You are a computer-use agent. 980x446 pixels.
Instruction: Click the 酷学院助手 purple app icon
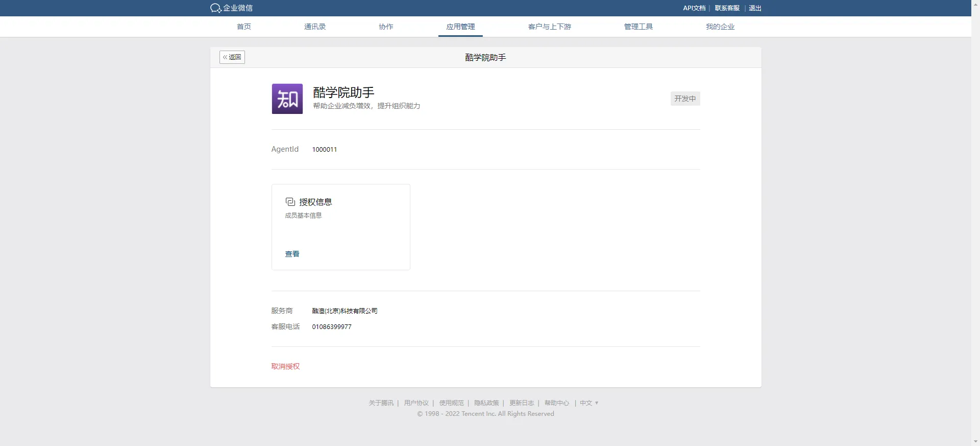click(287, 99)
